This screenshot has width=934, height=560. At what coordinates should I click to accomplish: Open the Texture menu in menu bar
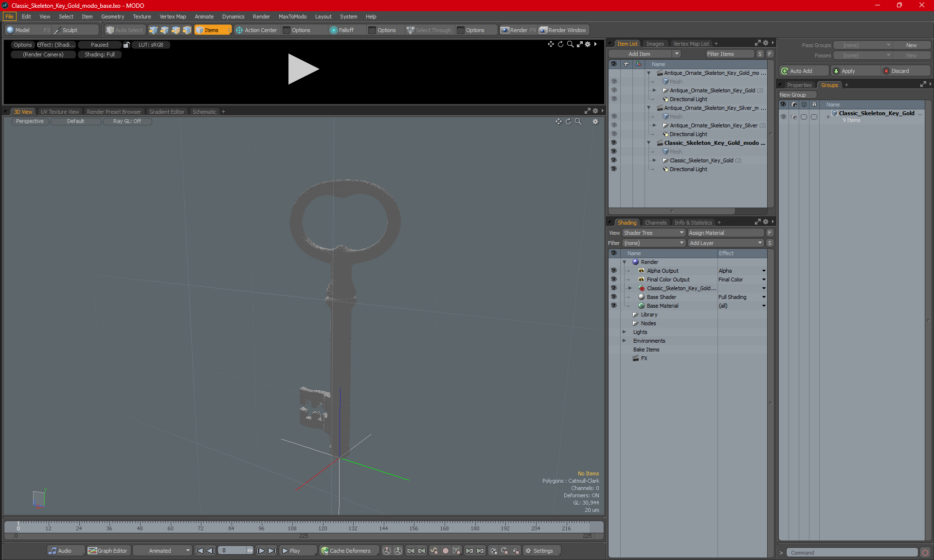141,16
